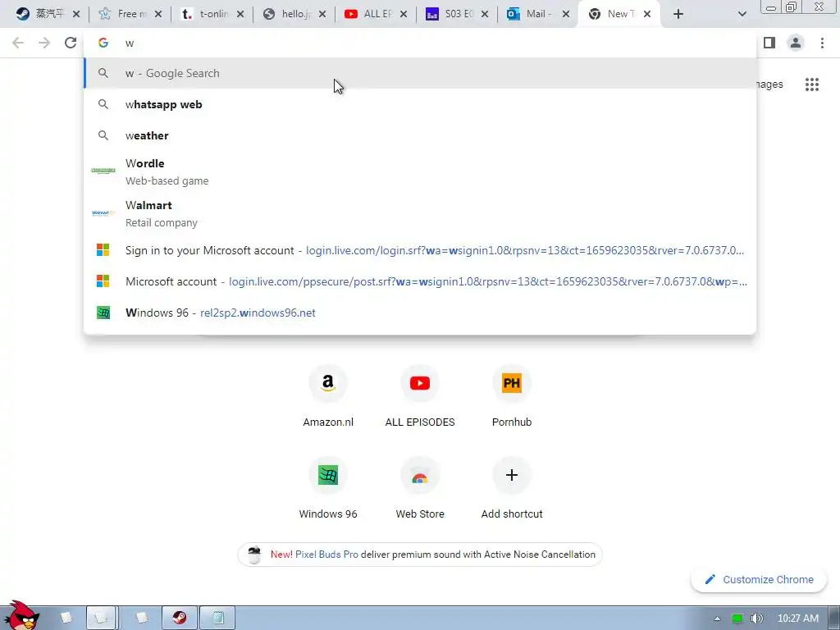Open the Images link at top right
840x630 pixels.
(x=769, y=84)
